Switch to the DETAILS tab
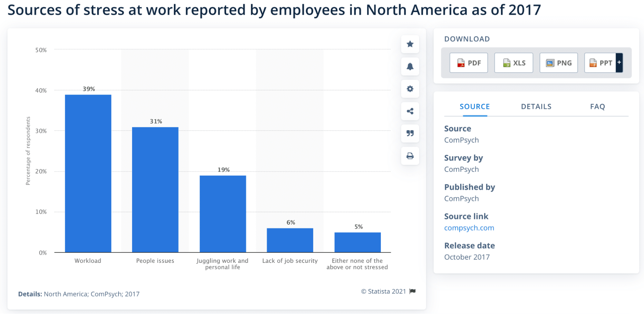 click(x=536, y=106)
